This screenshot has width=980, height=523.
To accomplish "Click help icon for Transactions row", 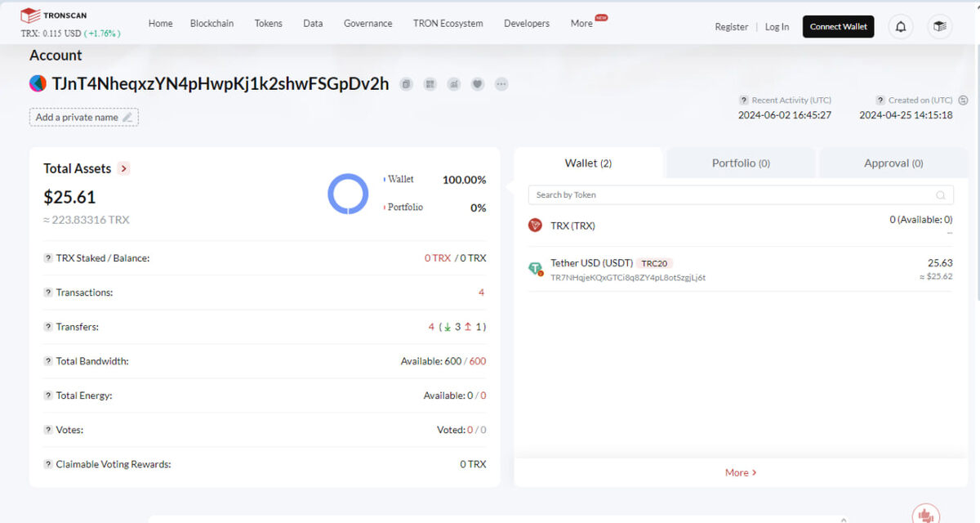I will (48, 293).
